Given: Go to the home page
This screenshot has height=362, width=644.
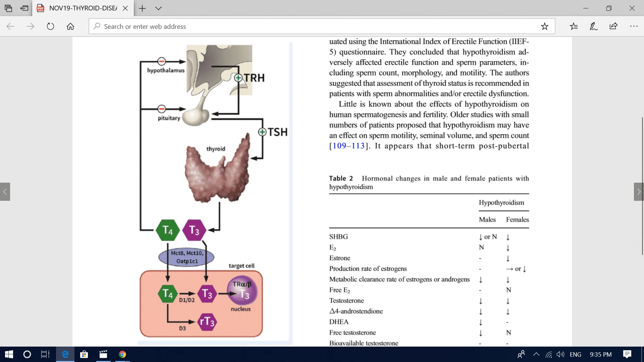Looking at the screenshot, I should (x=70, y=26).
